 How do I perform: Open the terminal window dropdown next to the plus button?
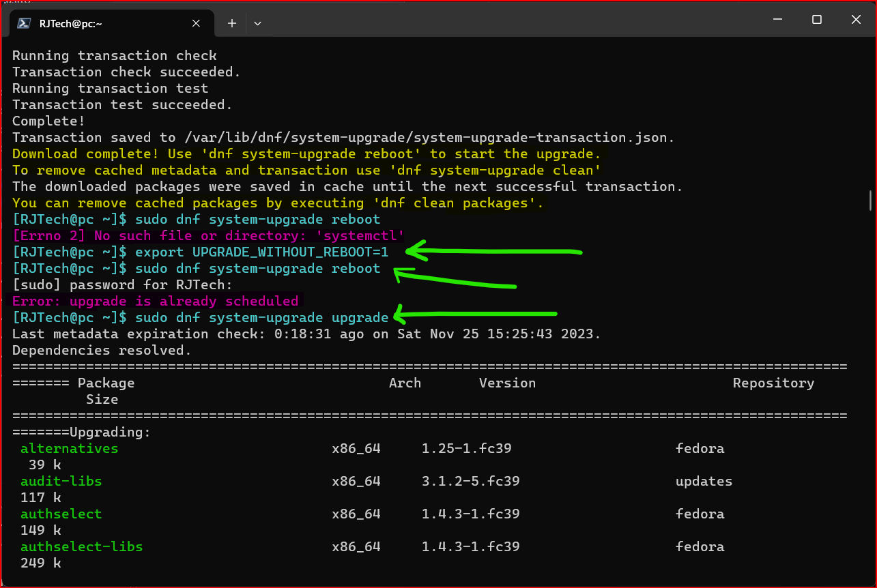coord(257,23)
